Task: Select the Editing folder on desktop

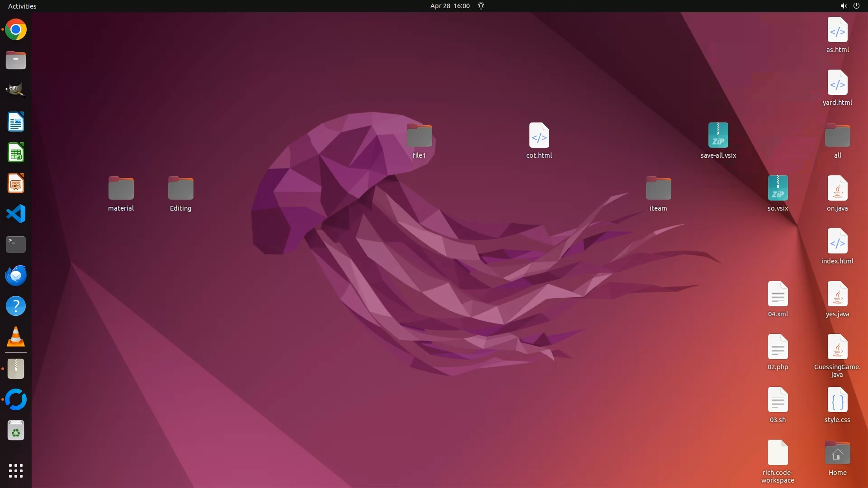Action: pyautogui.click(x=180, y=188)
